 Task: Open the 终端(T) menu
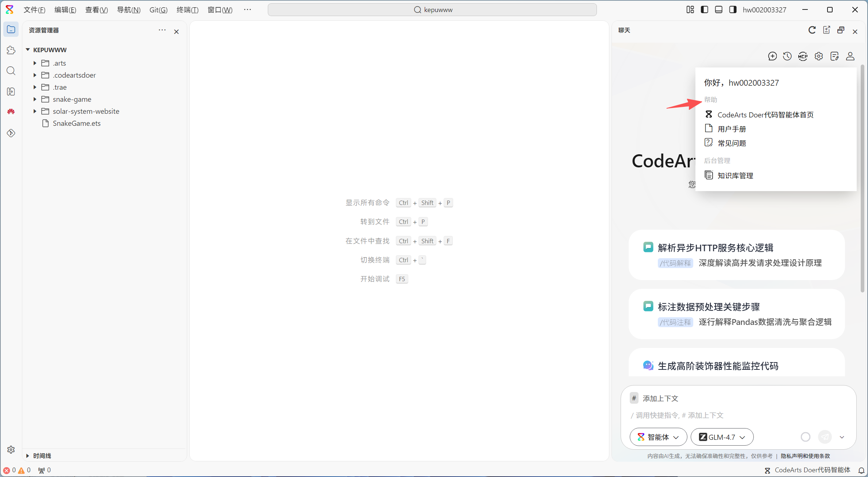coord(187,10)
